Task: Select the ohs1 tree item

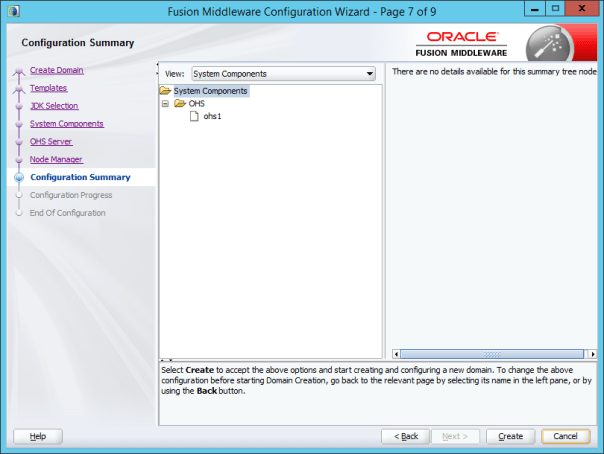Action: click(212, 117)
